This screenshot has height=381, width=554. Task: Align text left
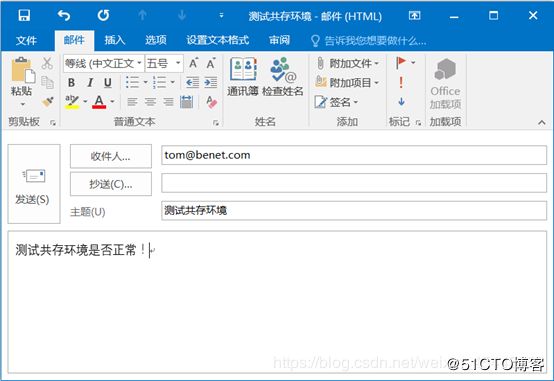[x=132, y=102]
